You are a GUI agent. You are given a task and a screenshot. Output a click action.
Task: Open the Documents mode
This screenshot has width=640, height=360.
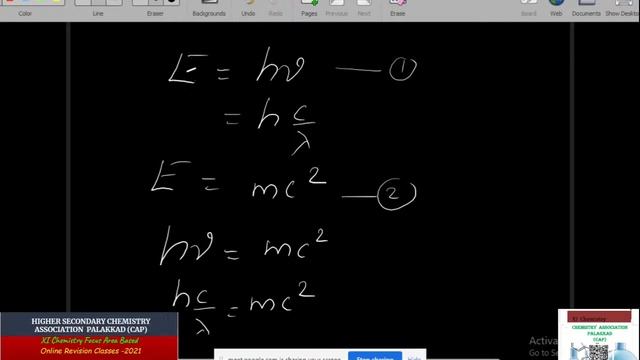pyautogui.click(x=586, y=7)
